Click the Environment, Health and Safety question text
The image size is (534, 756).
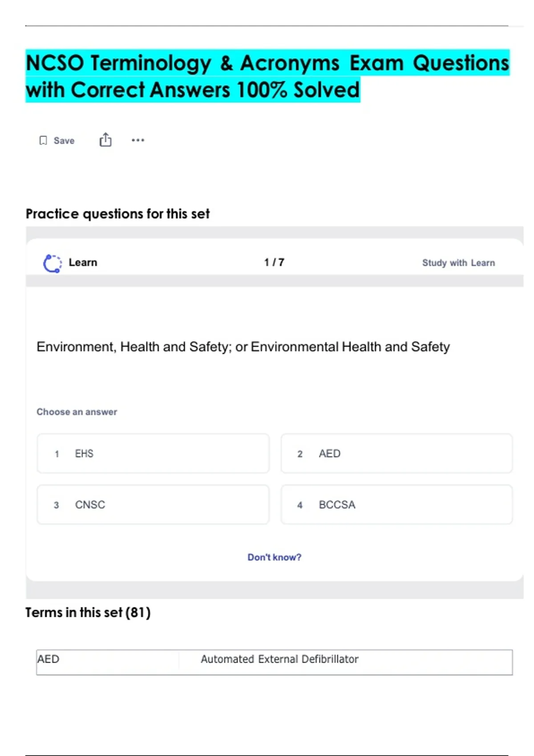(243, 347)
